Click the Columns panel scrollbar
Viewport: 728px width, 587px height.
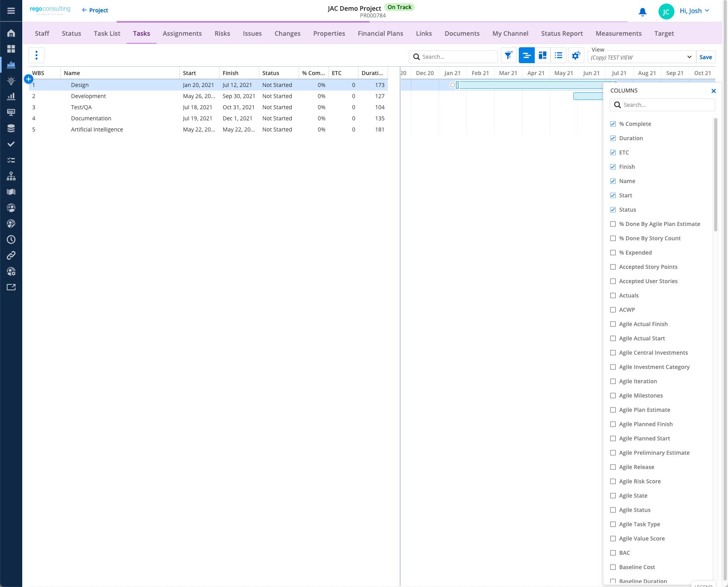tap(715, 175)
